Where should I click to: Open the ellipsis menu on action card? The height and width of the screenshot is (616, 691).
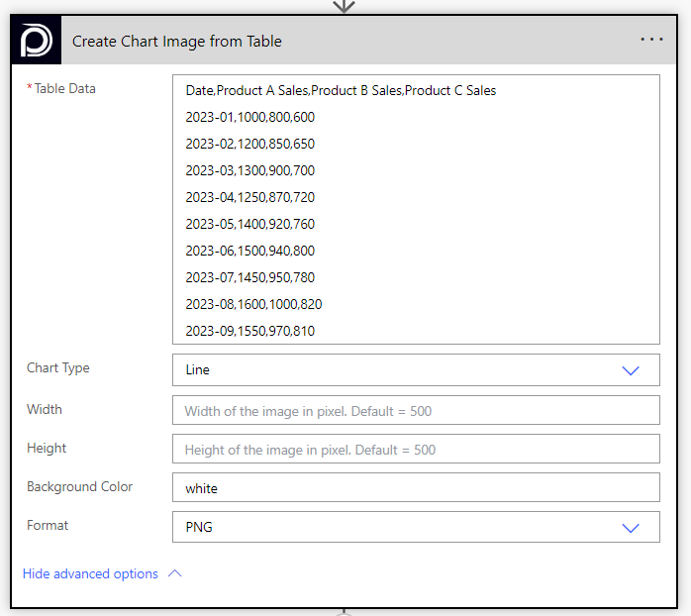pyautogui.click(x=651, y=40)
